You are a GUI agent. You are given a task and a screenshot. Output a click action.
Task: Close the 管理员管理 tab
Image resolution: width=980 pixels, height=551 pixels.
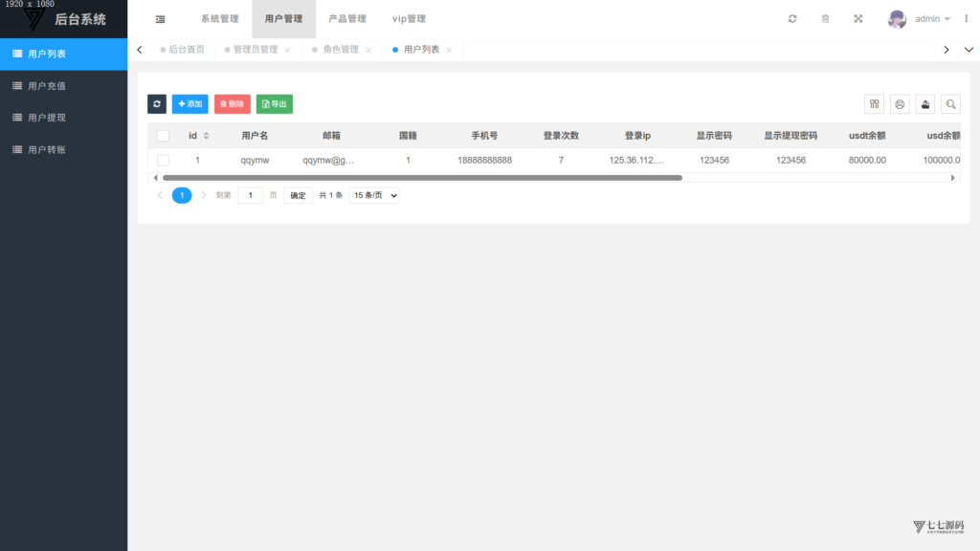click(287, 50)
